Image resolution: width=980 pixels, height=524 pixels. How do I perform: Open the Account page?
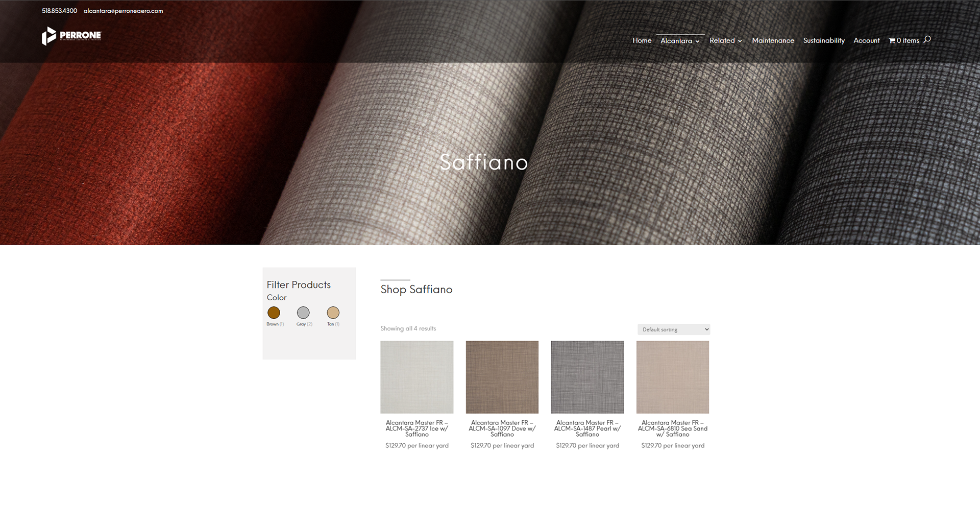click(x=866, y=40)
